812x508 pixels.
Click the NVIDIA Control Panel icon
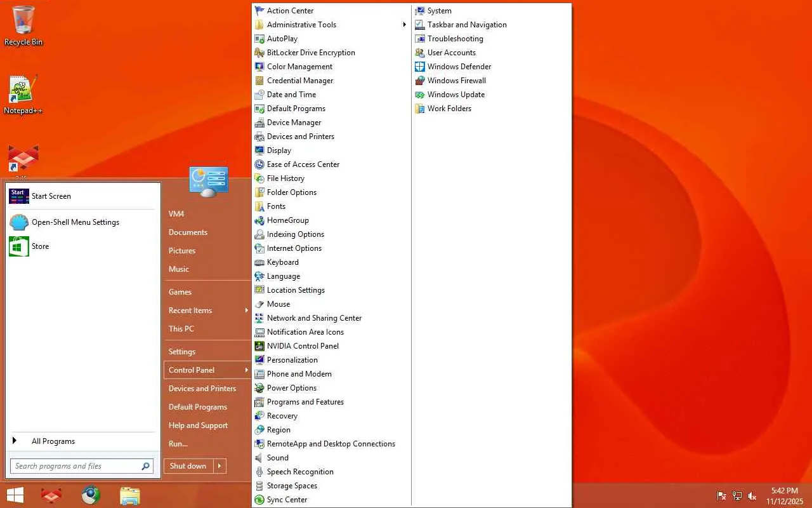click(259, 346)
